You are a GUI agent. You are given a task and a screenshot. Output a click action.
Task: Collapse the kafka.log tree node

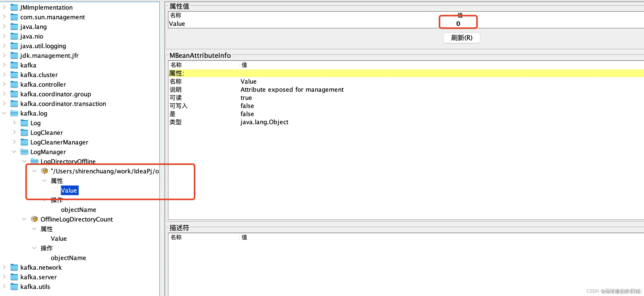click(x=4, y=113)
